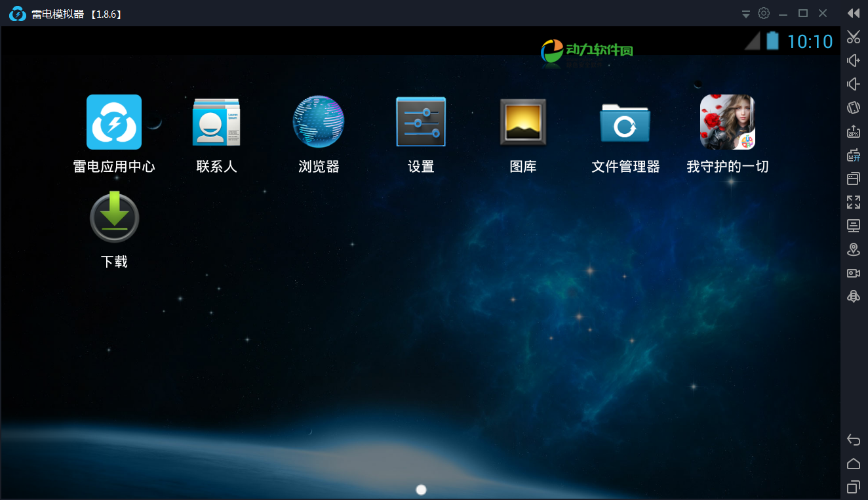Close the emulator window

823,13
